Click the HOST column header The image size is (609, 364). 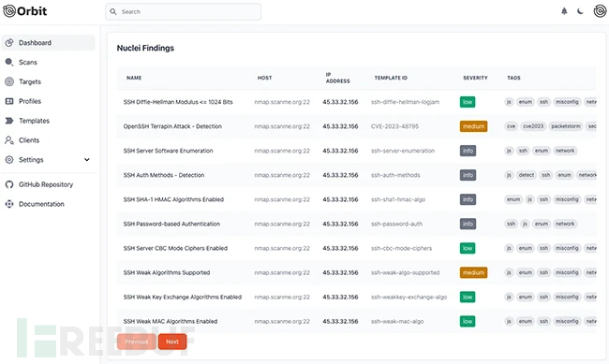tap(264, 78)
